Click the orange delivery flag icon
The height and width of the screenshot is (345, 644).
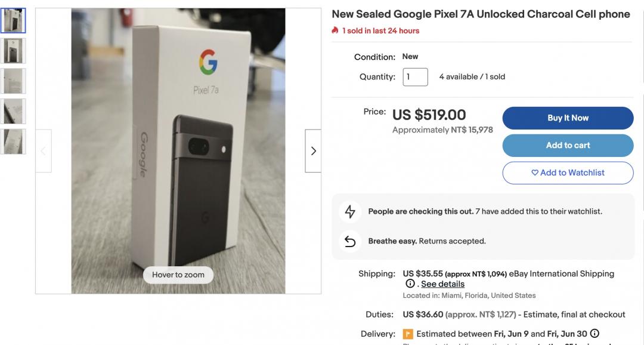point(408,334)
